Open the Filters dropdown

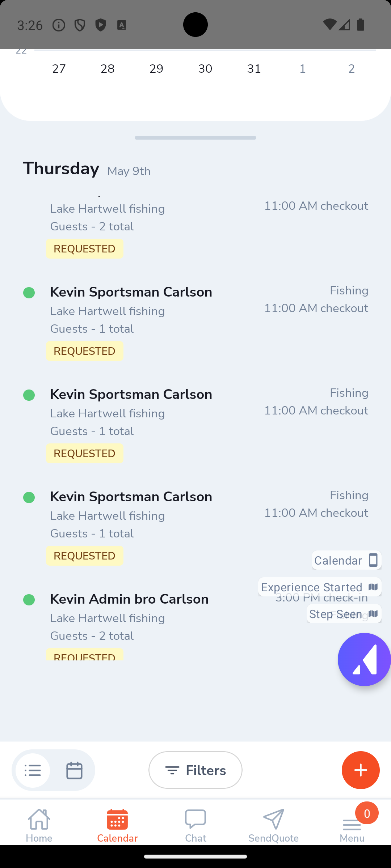pos(195,770)
